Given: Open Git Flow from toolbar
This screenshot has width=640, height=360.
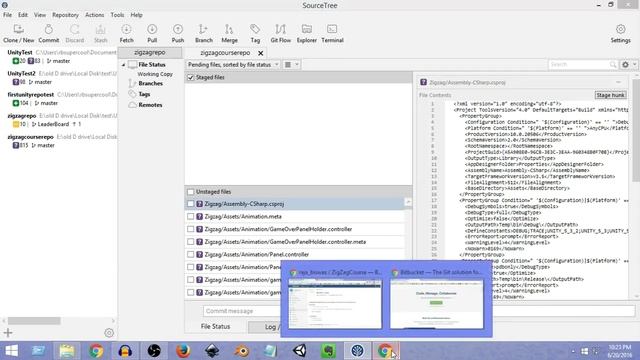Looking at the screenshot, I should pyautogui.click(x=281, y=33).
